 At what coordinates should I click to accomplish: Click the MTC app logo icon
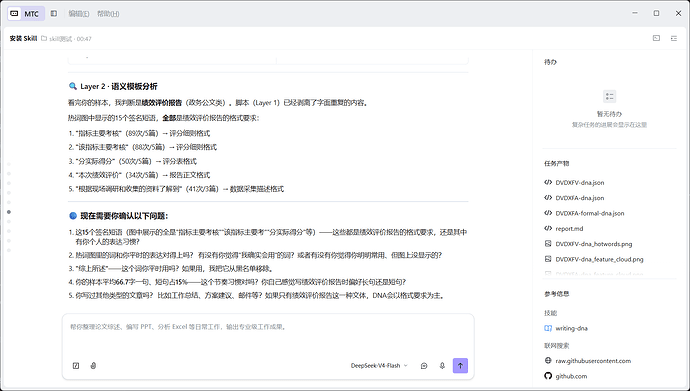(15, 14)
